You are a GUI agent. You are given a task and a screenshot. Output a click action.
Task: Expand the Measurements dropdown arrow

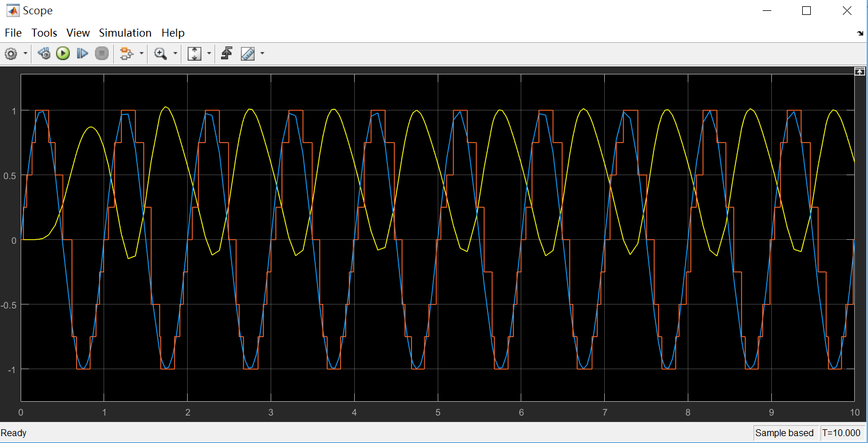[262, 54]
